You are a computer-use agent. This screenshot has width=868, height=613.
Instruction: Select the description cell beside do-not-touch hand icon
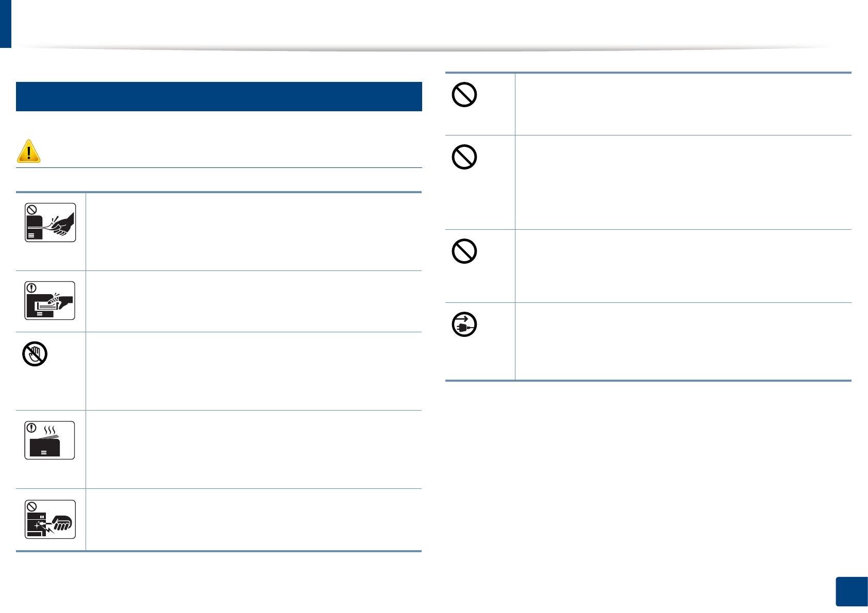254,371
